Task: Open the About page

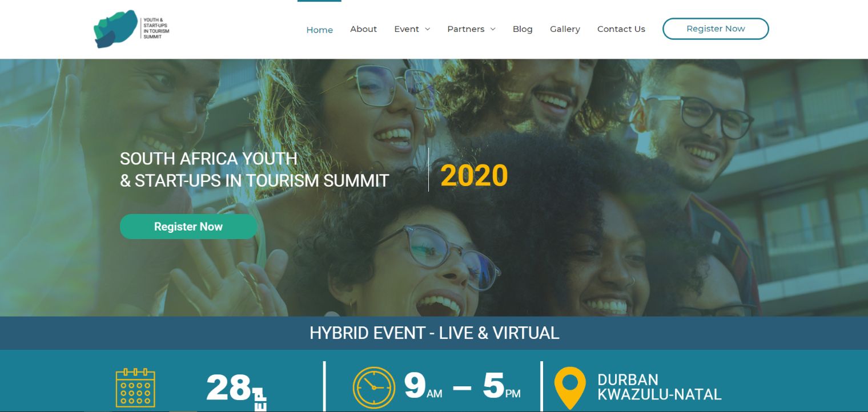Action: tap(363, 29)
